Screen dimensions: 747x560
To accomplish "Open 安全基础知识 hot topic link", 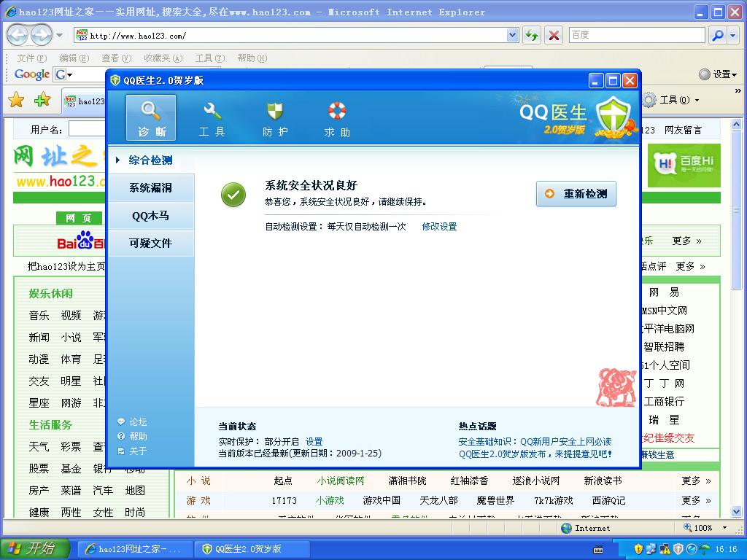I will click(x=535, y=441).
